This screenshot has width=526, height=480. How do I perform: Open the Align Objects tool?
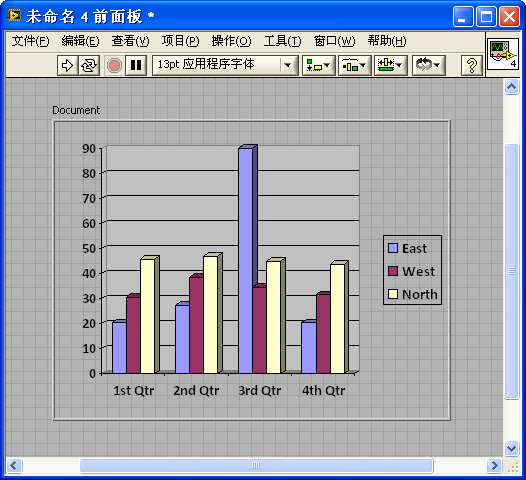point(318,65)
